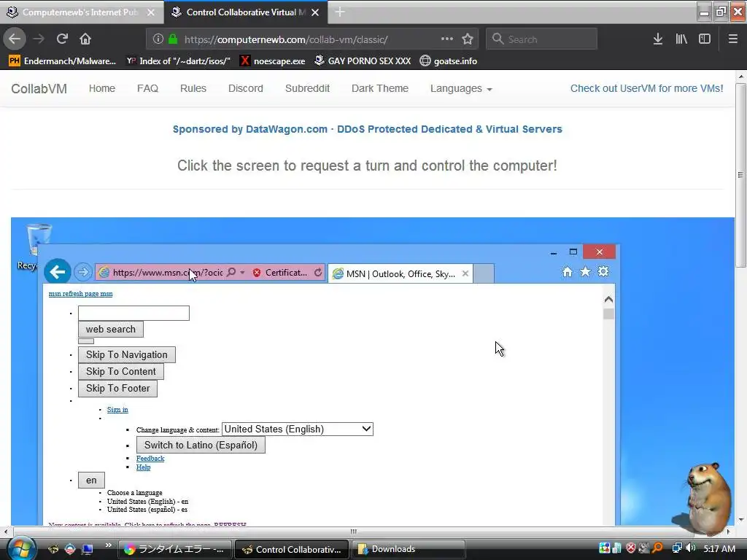Screen dimensions: 747x560
Task: Open the Downloads taskbar item
Action: click(x=408, y=549)
